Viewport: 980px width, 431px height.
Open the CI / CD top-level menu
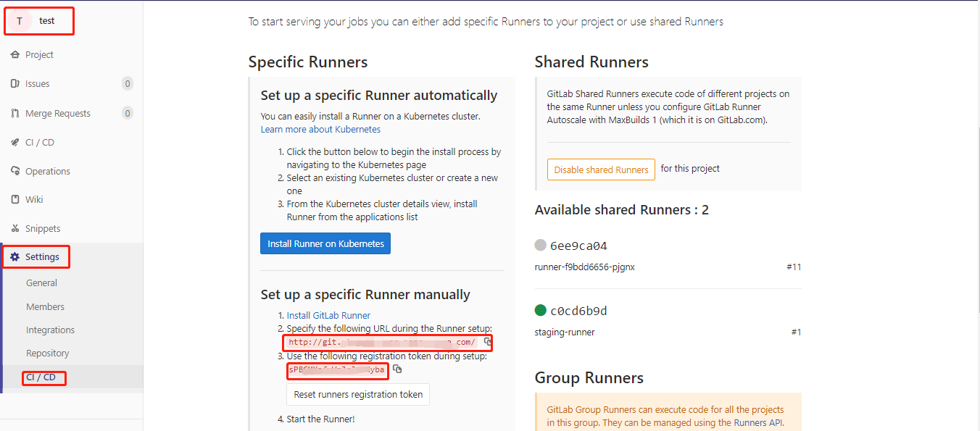[40, 143]
